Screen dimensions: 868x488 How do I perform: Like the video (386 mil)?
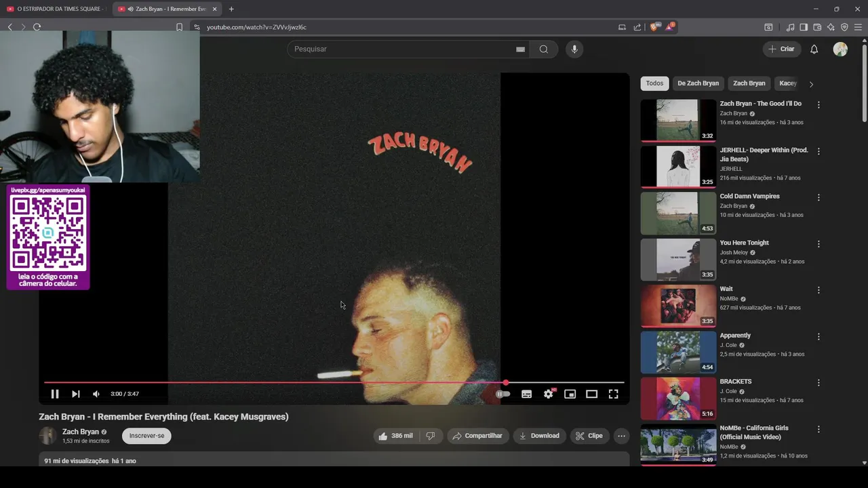(396, 436)
